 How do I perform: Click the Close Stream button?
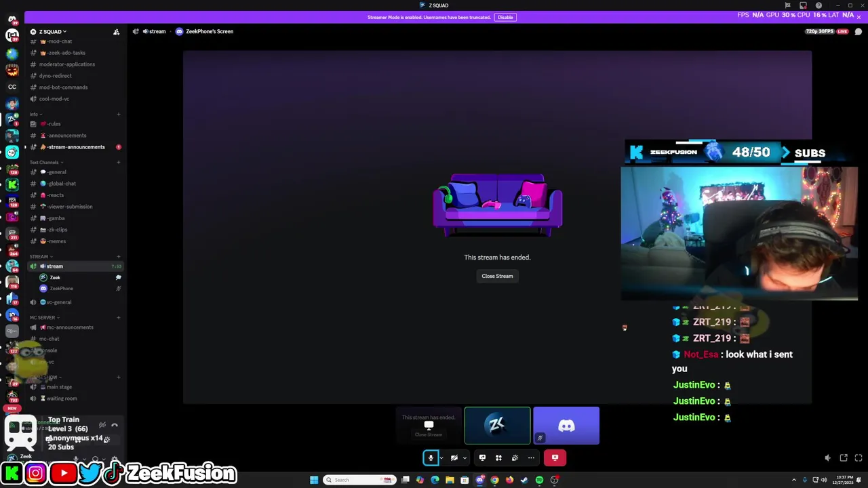click(497, 276)
